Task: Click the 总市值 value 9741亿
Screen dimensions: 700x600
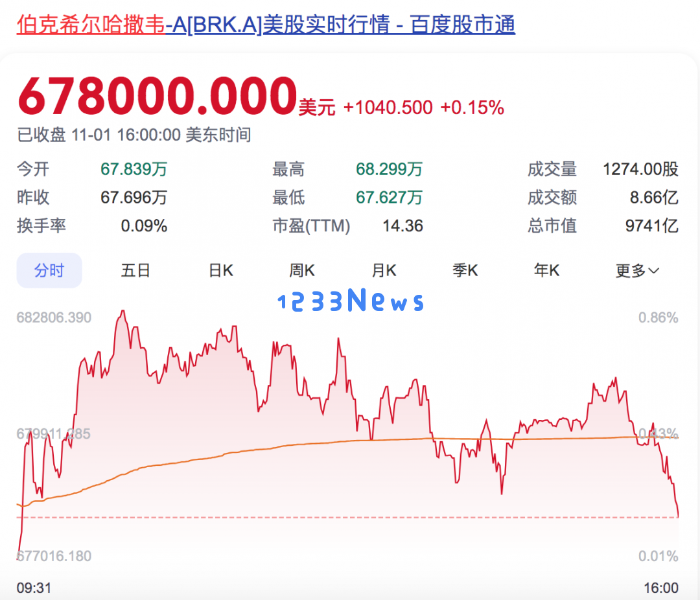Action: click(x=652, y=226)
